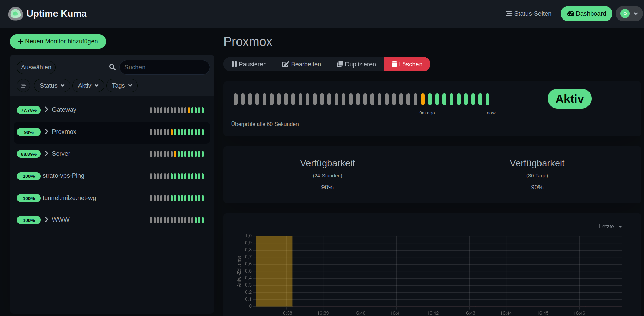This screenshot has width=644, height=316.
Task: Click 'Überprüfe alle 60 Sekunden' text
Action: pos(265,124)
